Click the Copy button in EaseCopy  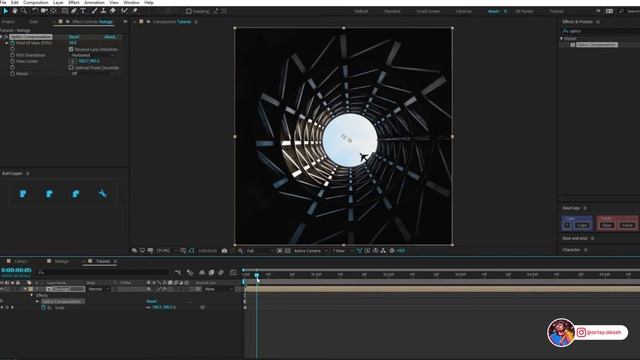click(582, 225)
